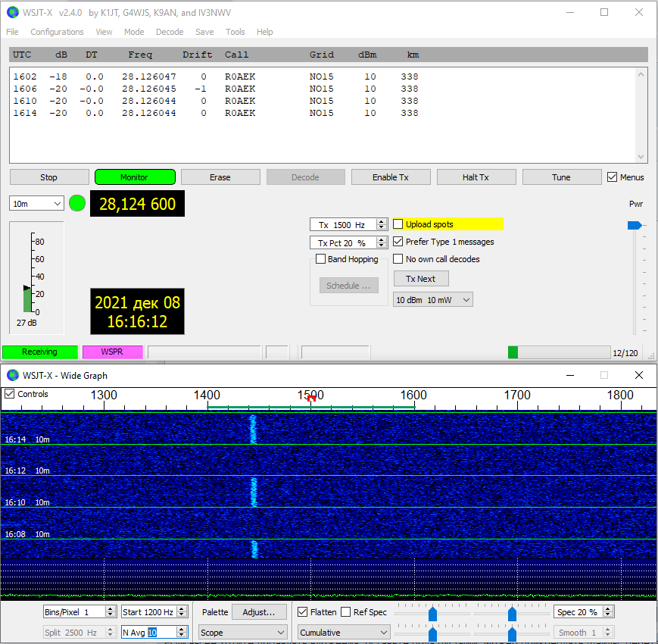Click the Halt Tx button

(x=476, y=177)
